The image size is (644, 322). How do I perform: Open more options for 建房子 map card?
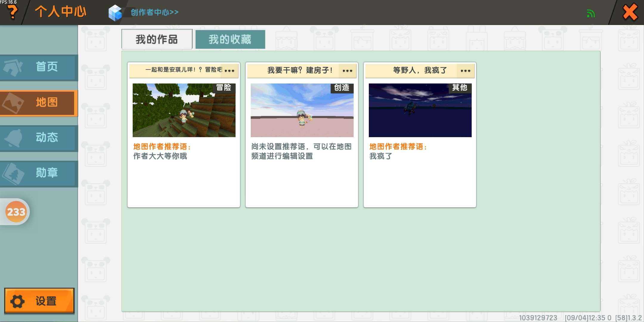coord(347,71)
